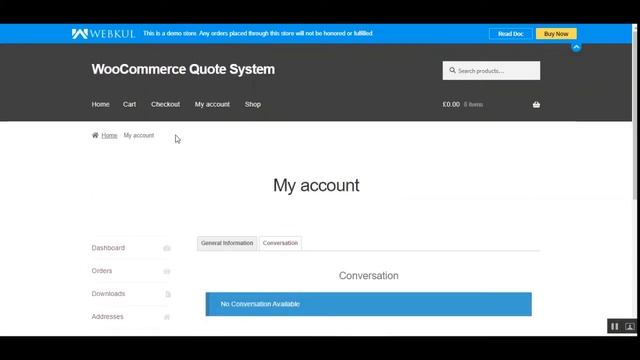Viewport: 640px width, 360px height.
Task: Click the Read Doc button
Action: tap(510, 34)
